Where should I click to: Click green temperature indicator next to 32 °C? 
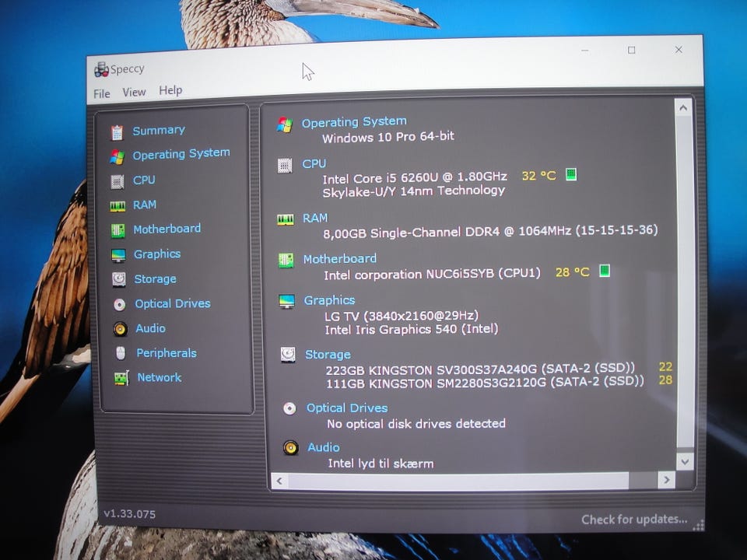[570, 174]
